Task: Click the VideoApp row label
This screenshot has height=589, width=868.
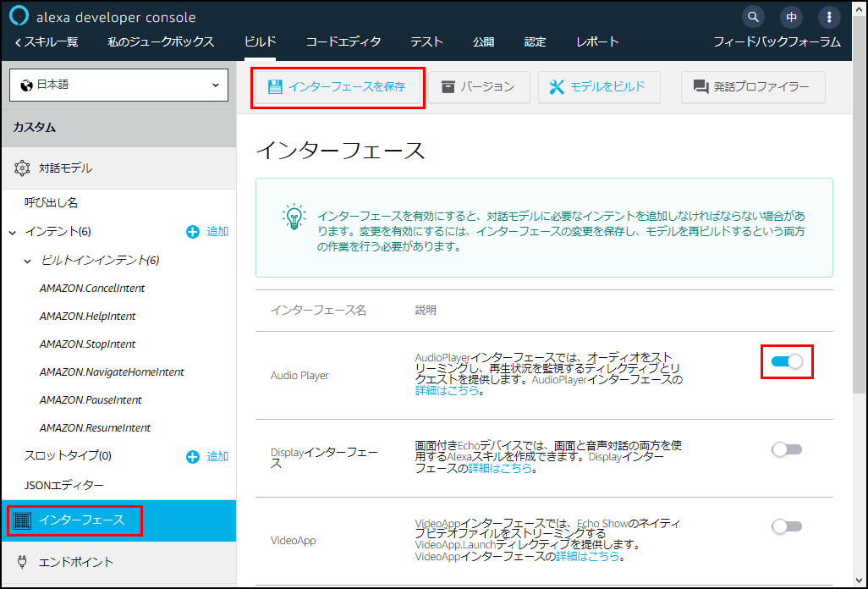Action: (x=293, y=540)
